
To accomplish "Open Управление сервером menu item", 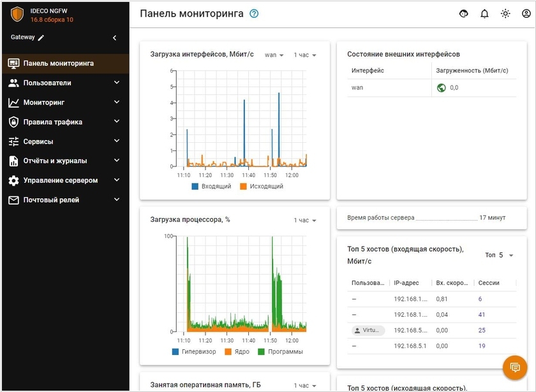I will point(66,180).
